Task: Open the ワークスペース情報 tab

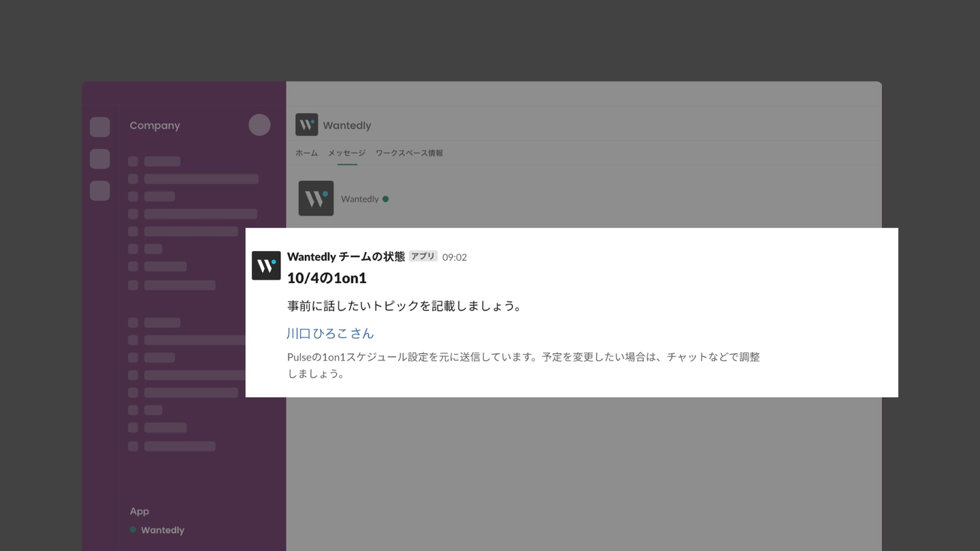Action: click(x=409, y=153)
